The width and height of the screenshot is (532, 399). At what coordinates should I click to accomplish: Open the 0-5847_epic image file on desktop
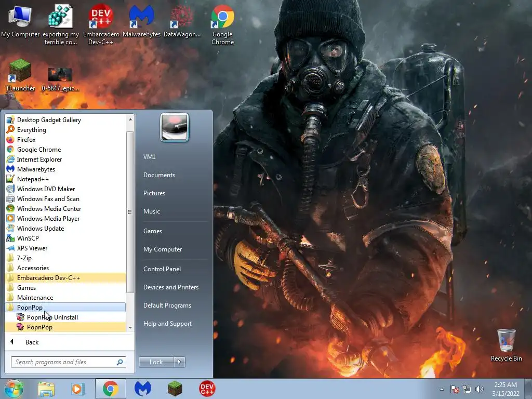60,79
